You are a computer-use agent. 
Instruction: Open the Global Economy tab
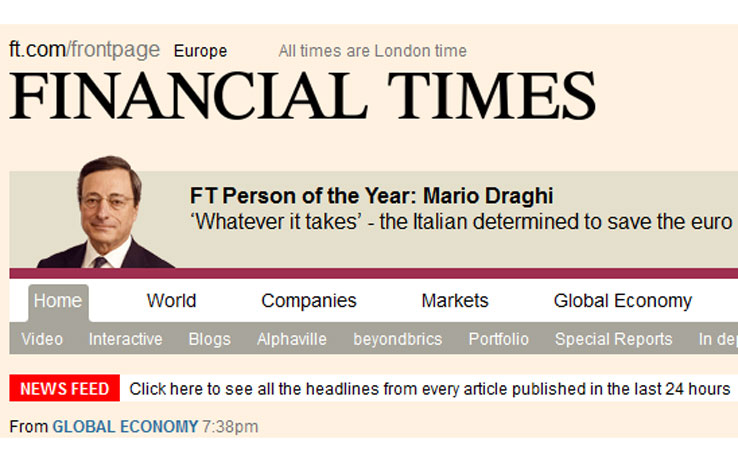(x=623, y=301)
